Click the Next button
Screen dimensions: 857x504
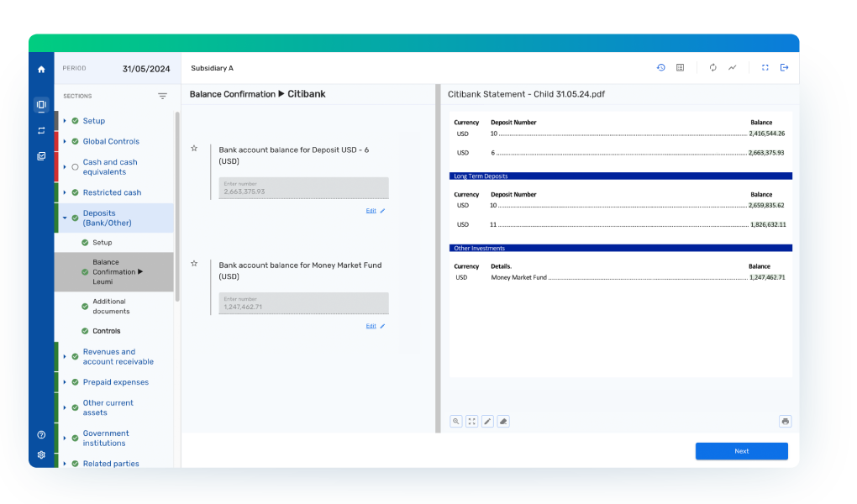[741, 451]
